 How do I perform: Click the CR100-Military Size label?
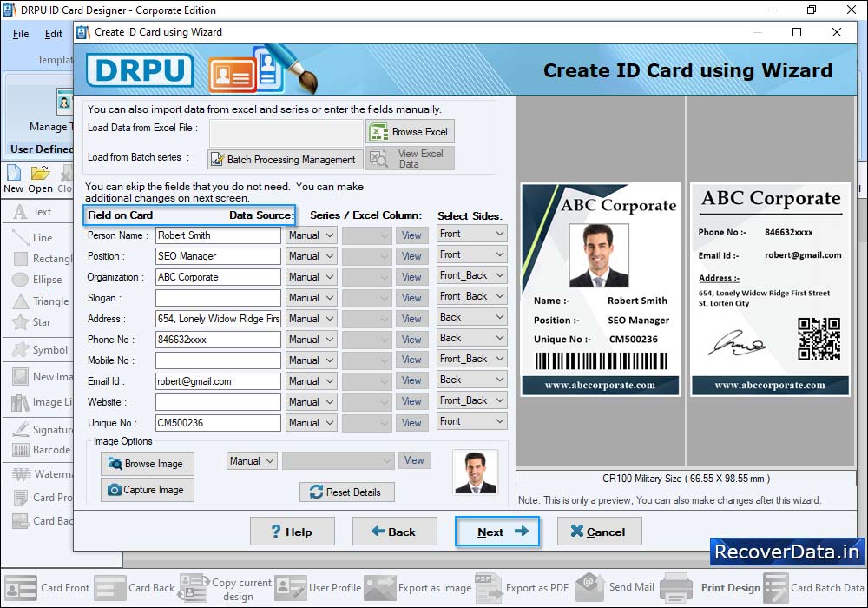(686, 479)
